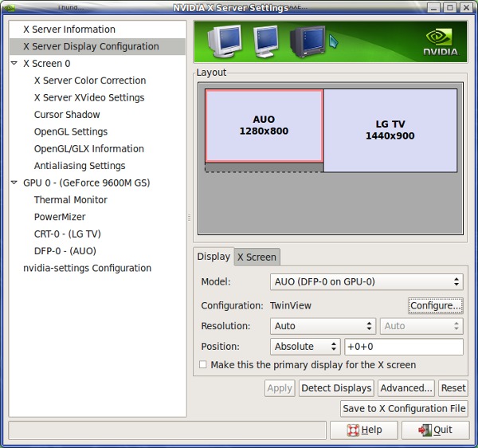
Task: Click the window menu icon in title bar
Action: pyautogui.click(x=9, y=8)
